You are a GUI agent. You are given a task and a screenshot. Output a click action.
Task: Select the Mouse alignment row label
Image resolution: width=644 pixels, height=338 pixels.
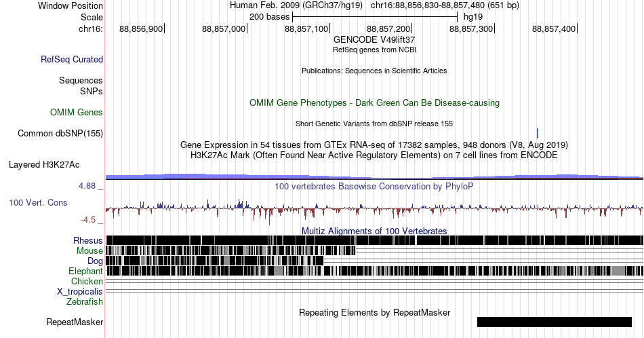click(89, 251)
